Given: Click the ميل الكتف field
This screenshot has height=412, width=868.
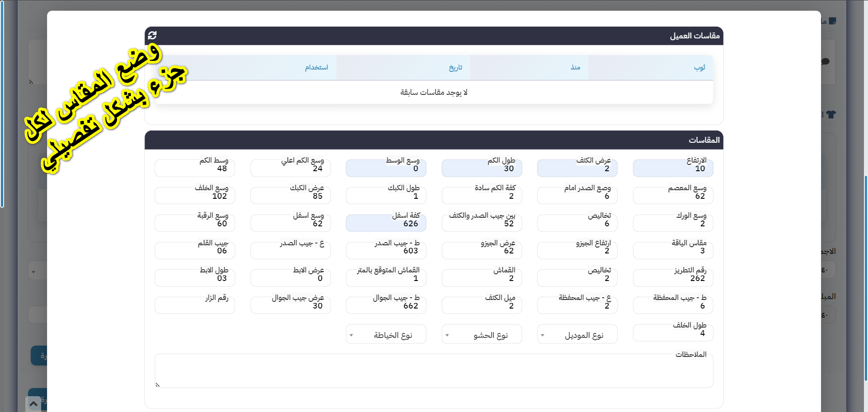Looking at the screenshot, I should pos(482,305).
